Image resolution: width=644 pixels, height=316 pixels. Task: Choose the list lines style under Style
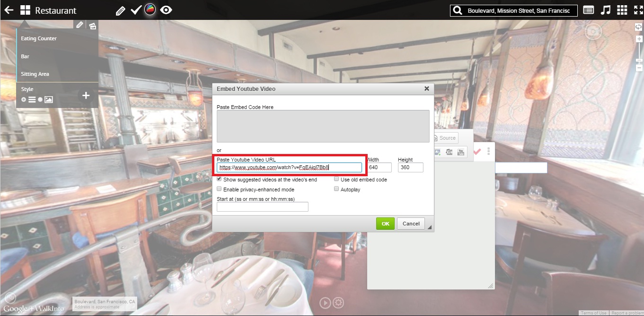(32, 99)
